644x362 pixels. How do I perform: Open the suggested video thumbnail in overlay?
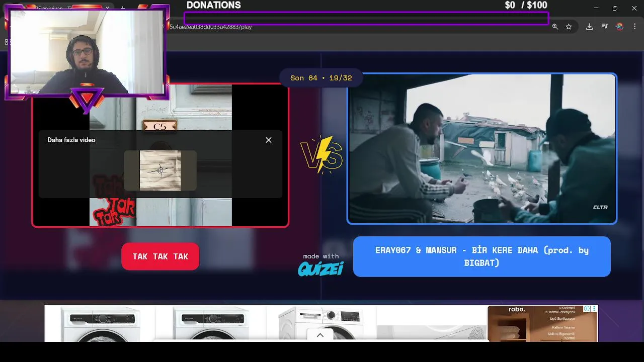tap(160, 170)
